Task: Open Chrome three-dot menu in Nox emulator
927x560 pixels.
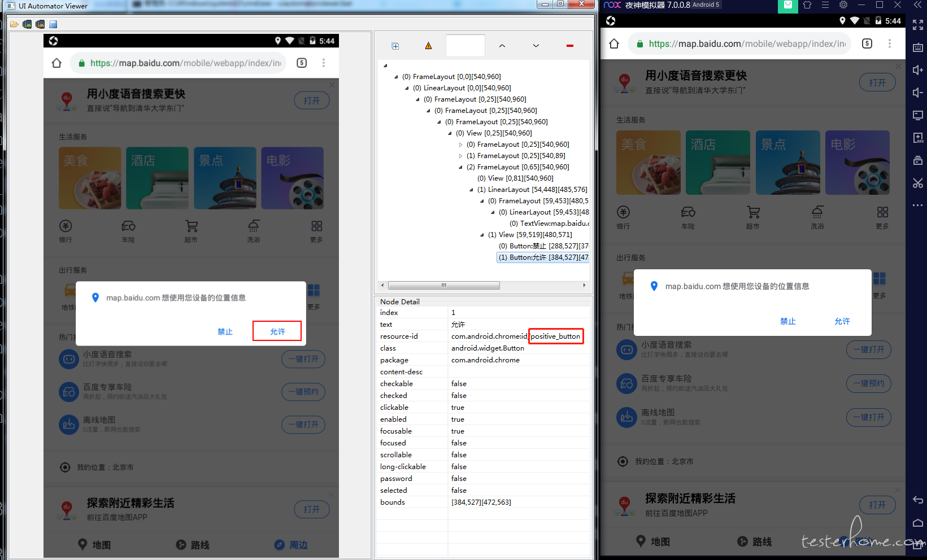Action: pyautogui.click(x=890, y=43)
